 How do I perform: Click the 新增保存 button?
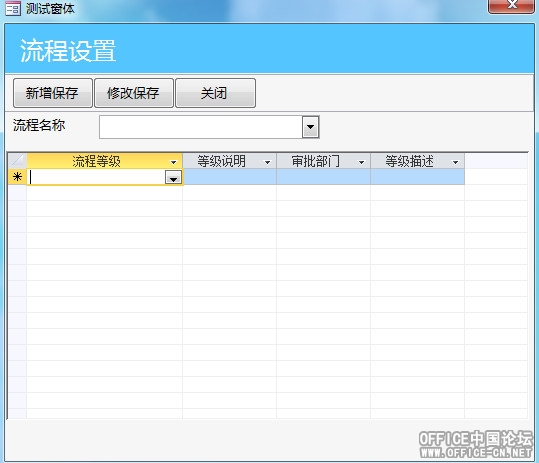click(x=53, y=93)
